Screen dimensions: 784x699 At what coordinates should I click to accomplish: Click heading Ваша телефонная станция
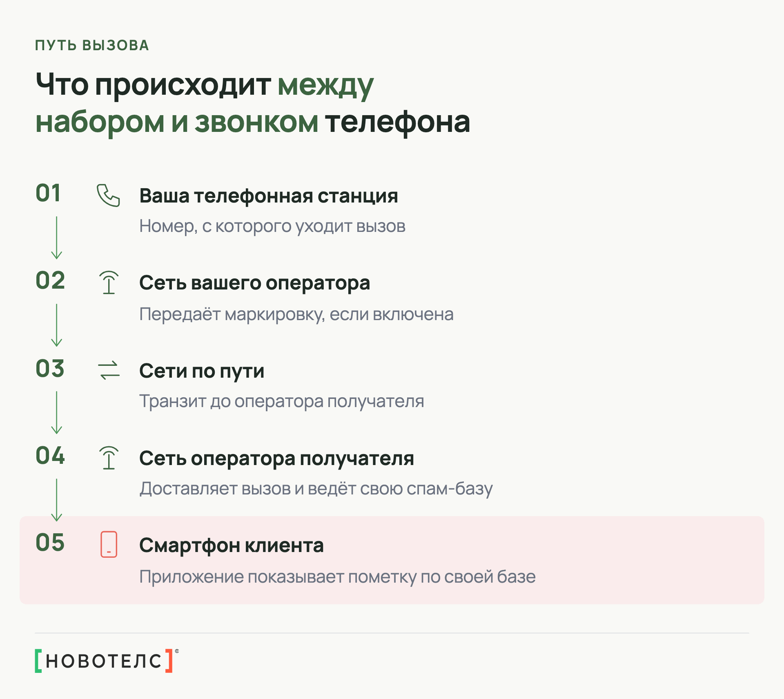pyautogui.click(x=269, y=196)
